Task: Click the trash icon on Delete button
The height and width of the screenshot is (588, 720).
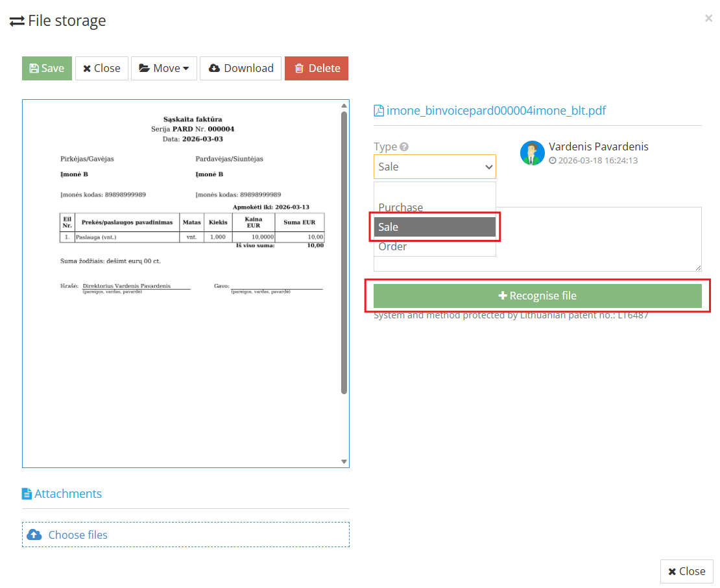Action: (299, 67)
